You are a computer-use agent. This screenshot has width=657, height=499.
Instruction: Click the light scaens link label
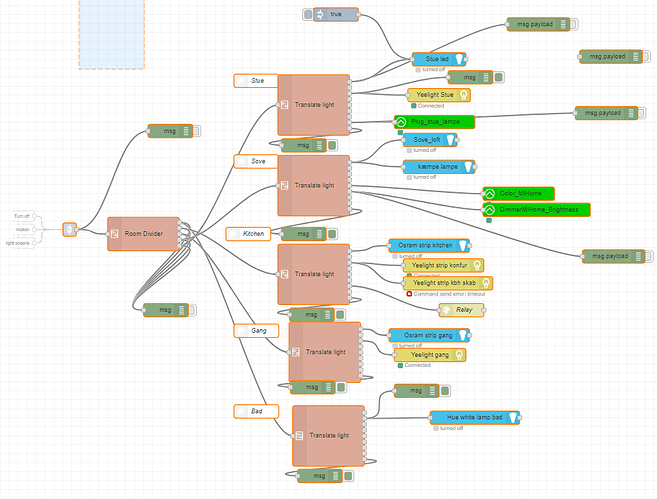click(18, 243)
